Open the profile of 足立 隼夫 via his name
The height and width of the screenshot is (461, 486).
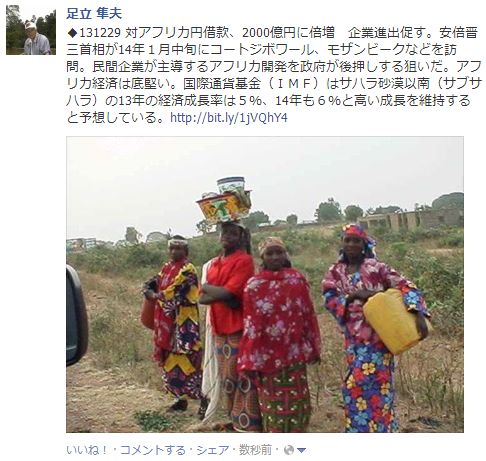click(94, 14)
